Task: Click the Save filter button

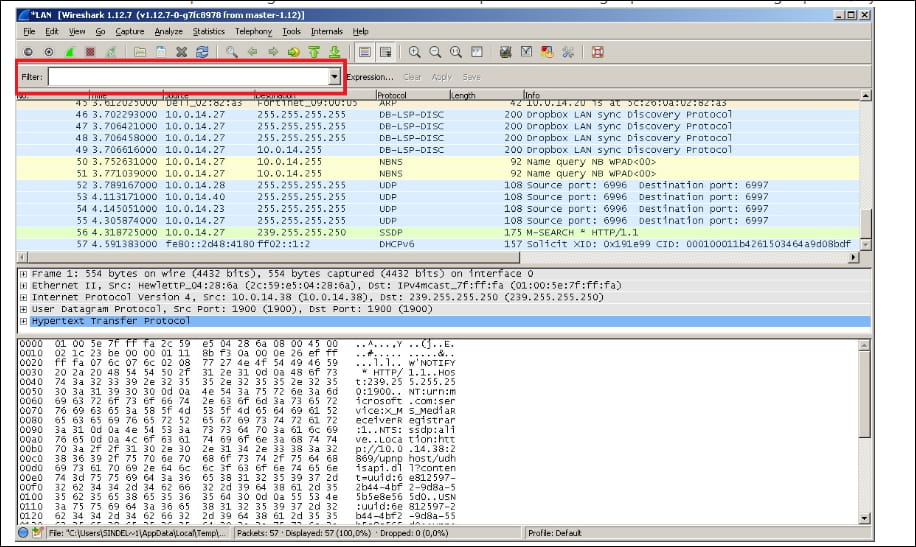Action: 471,77
